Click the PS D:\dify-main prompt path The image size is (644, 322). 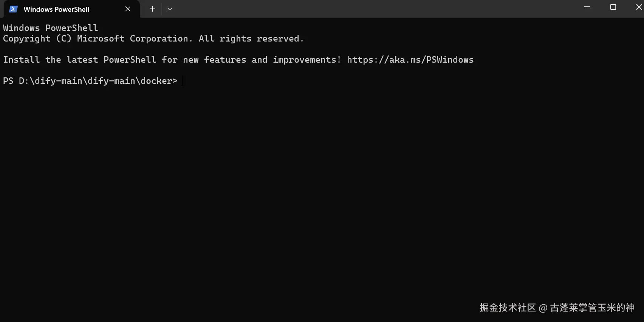click(90, 81)
